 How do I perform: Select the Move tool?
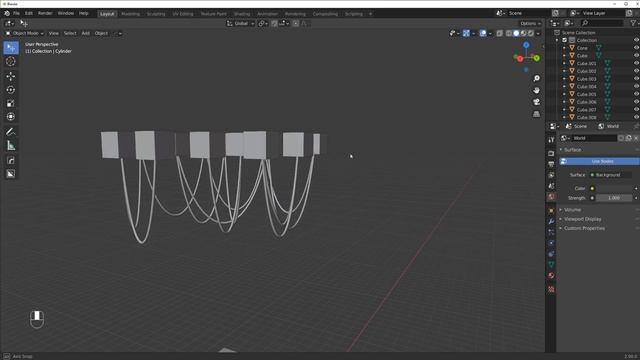pyautogui.click(x=11, y=76)
